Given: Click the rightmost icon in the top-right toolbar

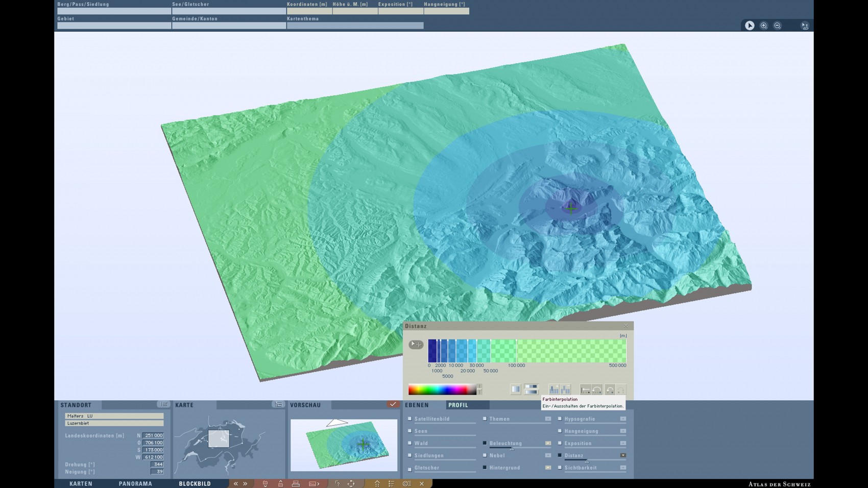Looking at the screenshot, I should (805, 26).
